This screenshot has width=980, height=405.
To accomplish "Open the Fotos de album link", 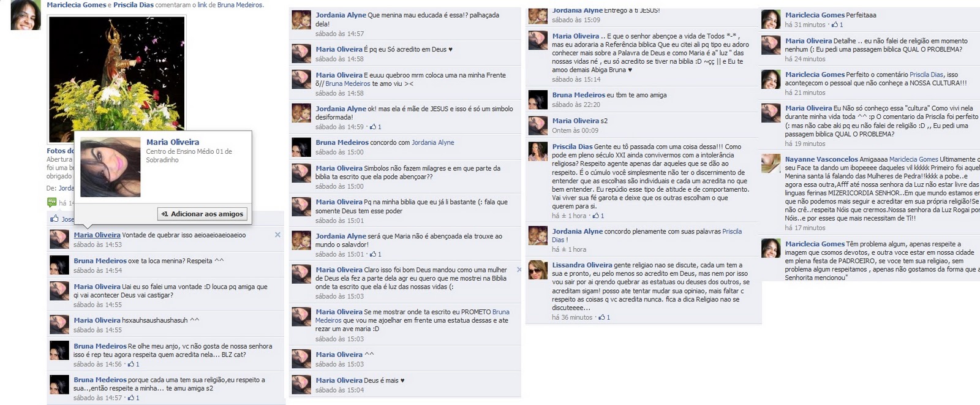I will pyautogui.click(x=60, y=151).
